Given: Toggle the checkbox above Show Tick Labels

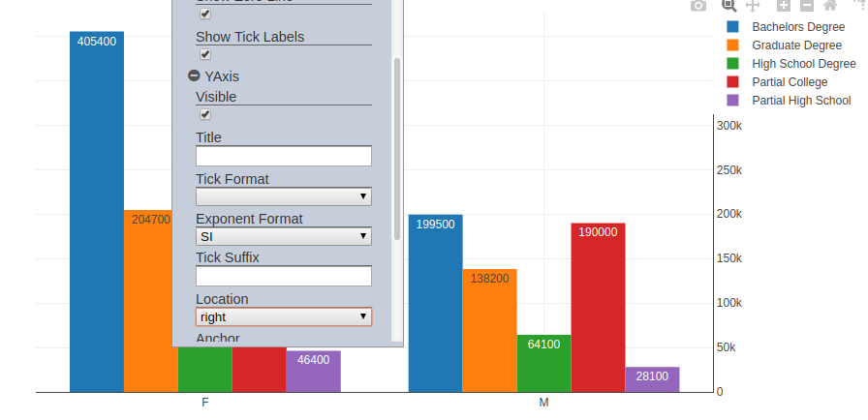Looking at the screenshot, I should point(205,14).
